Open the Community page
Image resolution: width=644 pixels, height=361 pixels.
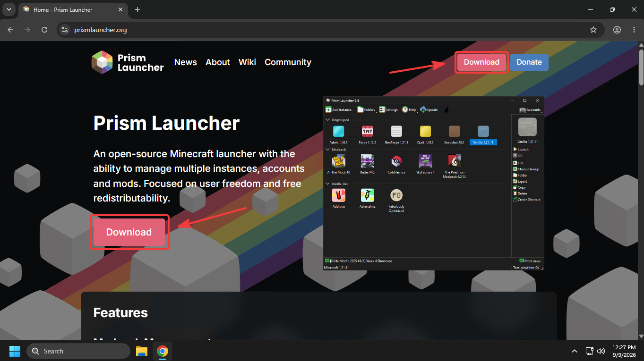pyautogui.click(x=288, y=62)
